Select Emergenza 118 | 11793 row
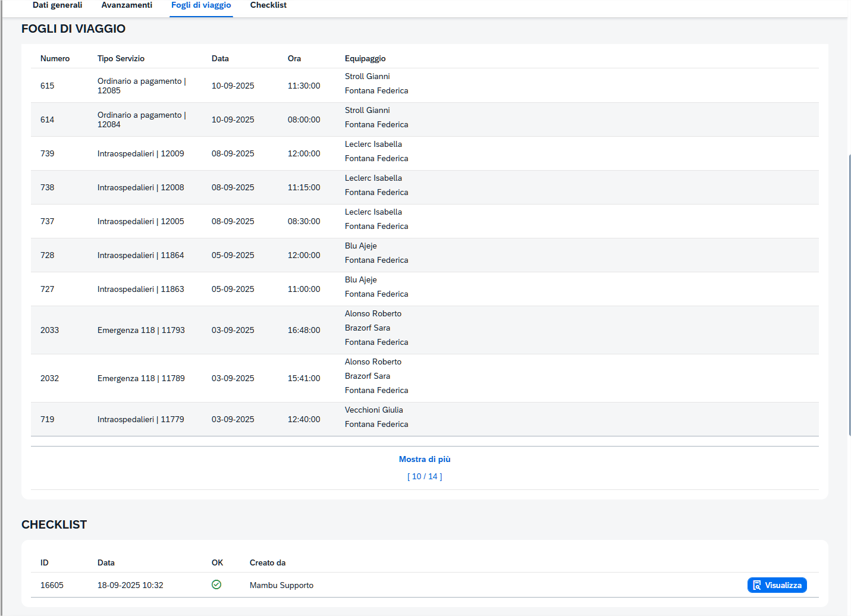851x616 pixels. click(x=141, y=330)
